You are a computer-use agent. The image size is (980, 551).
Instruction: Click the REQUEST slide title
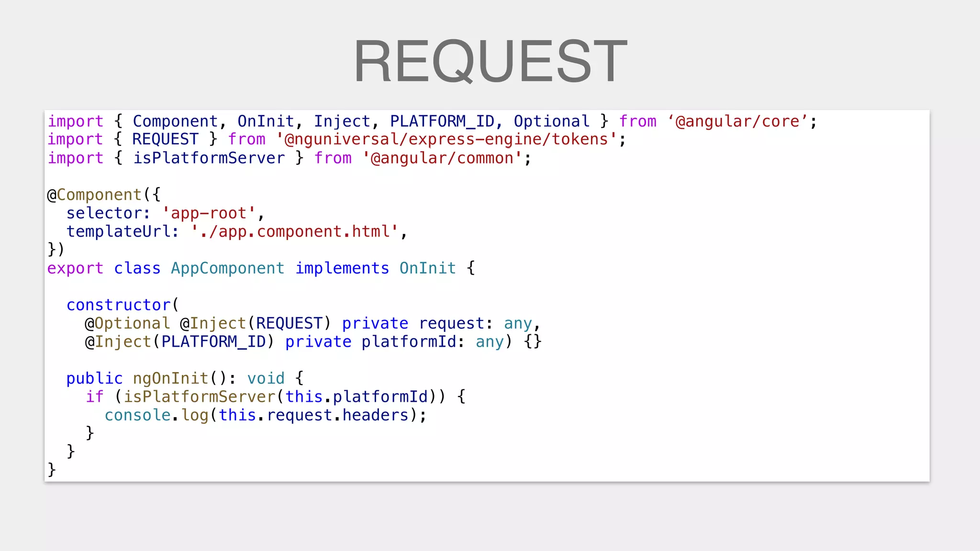[490, 61]
